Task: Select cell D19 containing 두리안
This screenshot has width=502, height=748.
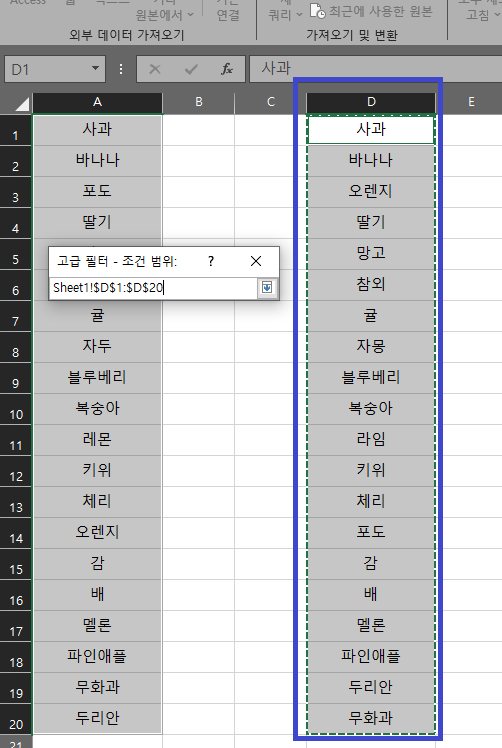Action: (371, 688)
